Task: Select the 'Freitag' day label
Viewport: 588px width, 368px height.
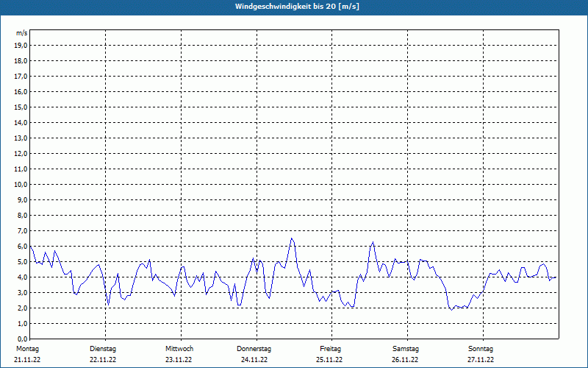Action: pyautogui.click(x=330, y=349)
